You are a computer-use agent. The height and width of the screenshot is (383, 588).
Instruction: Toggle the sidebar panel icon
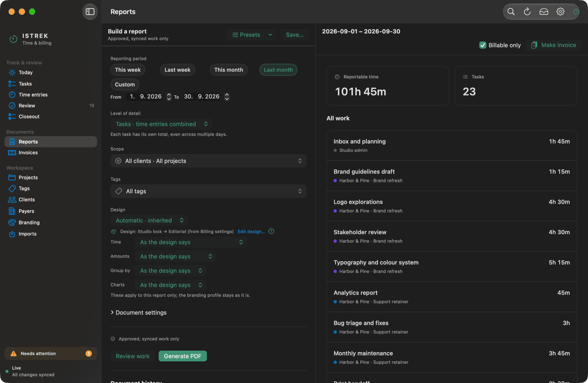point(90,12)
